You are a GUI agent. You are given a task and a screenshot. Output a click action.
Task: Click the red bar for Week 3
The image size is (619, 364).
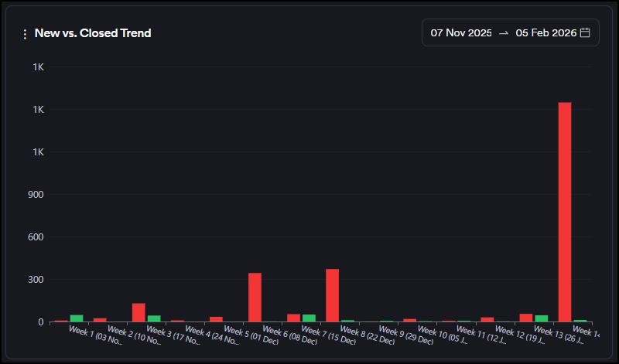point(139,312)
